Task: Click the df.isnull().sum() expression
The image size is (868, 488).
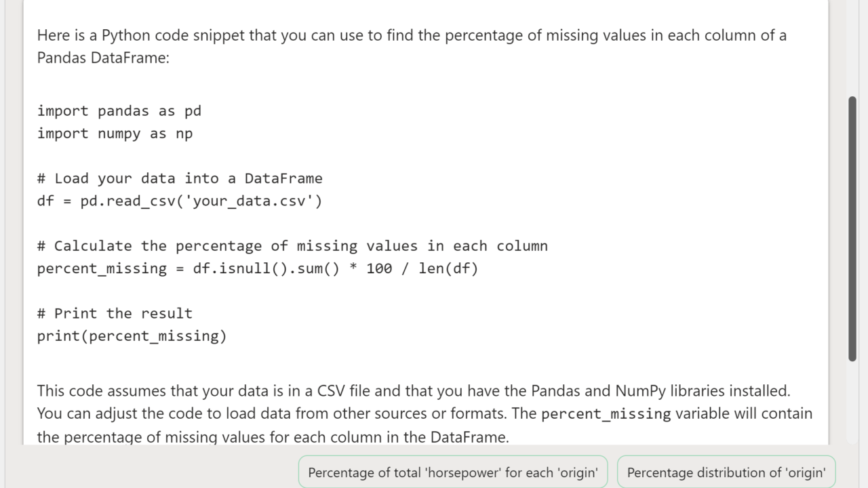Action: tap(266, 268)
